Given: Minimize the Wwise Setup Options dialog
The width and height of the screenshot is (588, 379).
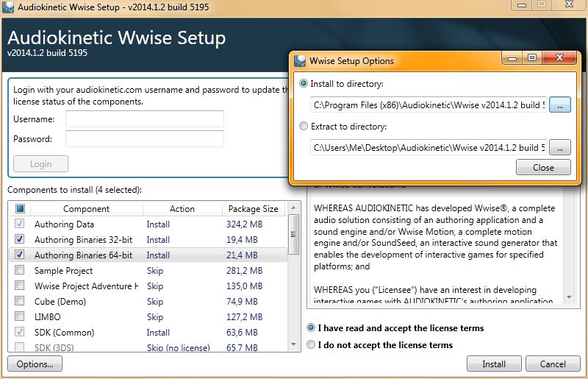Looking at the screenshot, I should click(512, 58).
